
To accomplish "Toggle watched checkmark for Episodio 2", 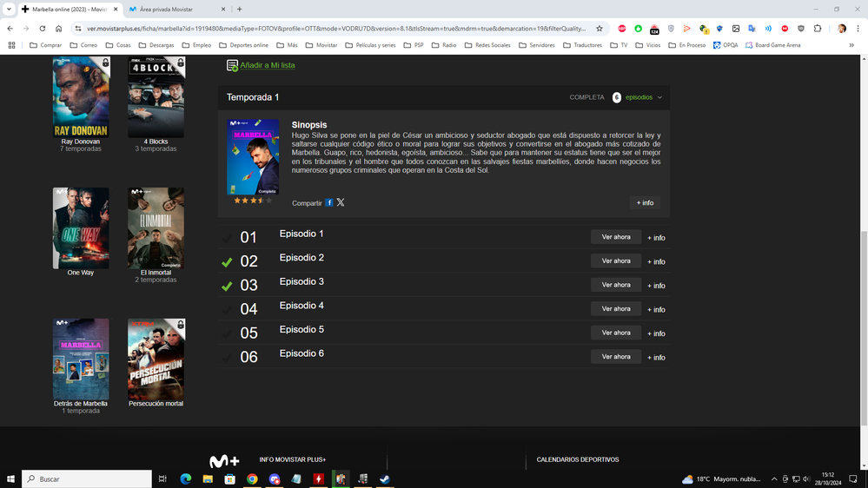I will point(227,261).
